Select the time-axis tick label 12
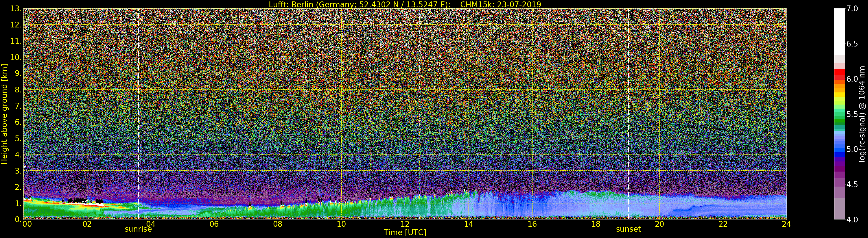Image resolution: width=868 pixels, height=238 pixels. tap(405, 224)
